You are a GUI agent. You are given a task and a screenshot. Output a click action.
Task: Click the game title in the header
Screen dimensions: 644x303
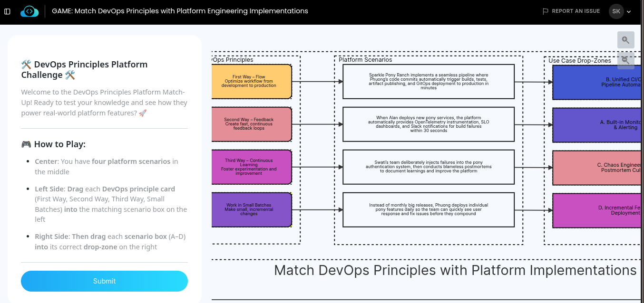point(180,11)
